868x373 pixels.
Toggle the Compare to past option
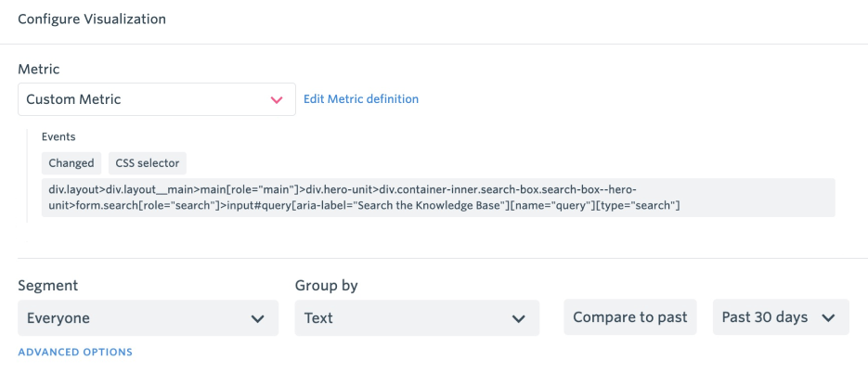click(x=630, y=317)
